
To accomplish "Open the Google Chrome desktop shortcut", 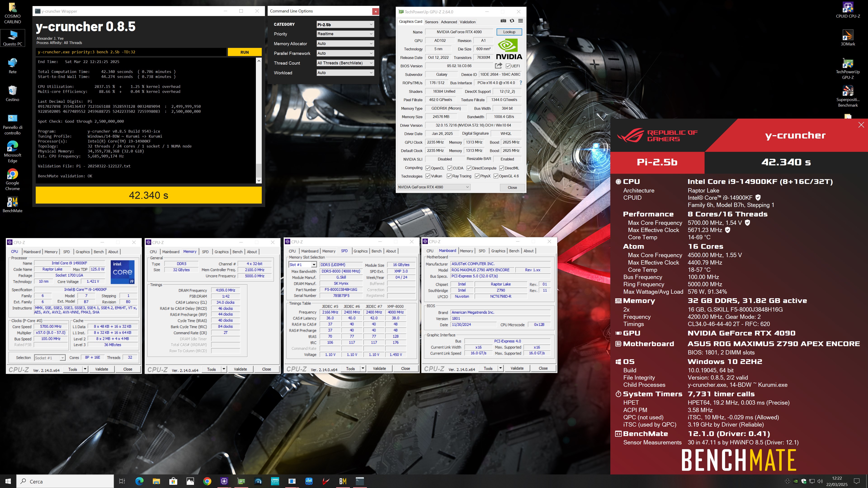I will tap(12, 180).
